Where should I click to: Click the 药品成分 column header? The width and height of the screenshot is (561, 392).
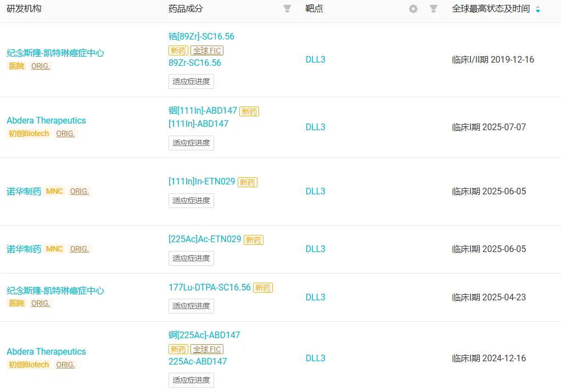click(186, 9)
